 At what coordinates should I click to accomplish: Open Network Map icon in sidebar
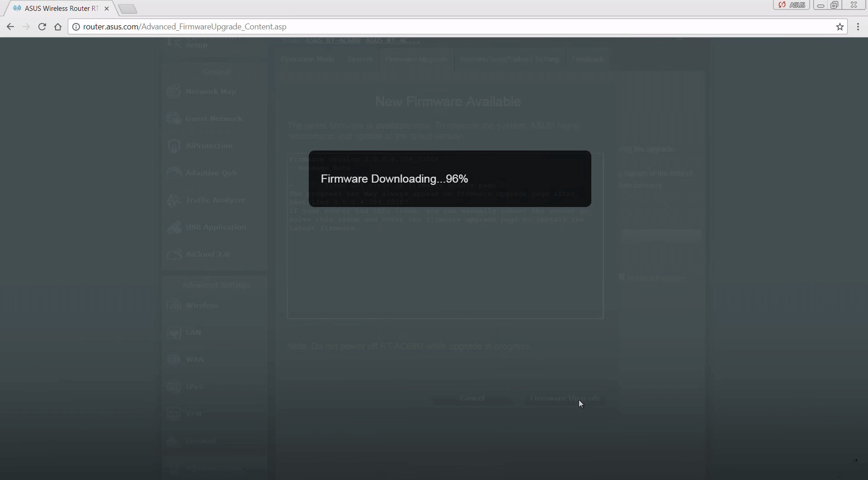pyautogui.click(x=174, y=91)
